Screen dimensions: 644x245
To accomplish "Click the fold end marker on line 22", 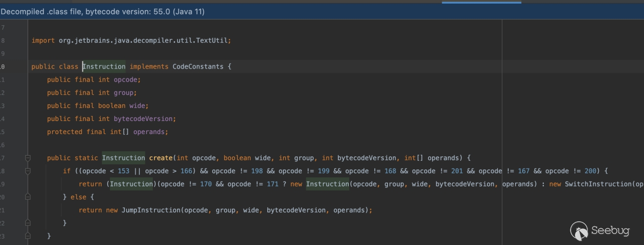I will coord(28,223).
